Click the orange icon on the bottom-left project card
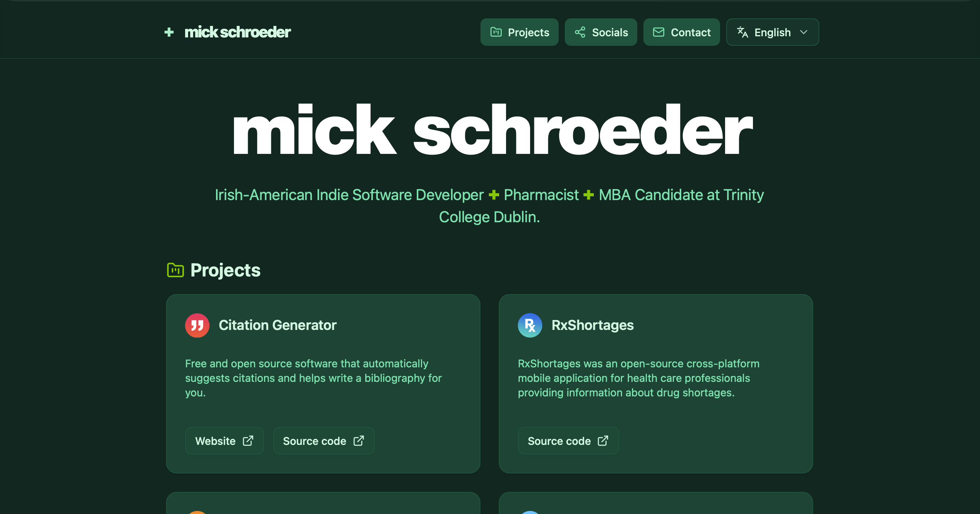The height and width of the screenshot is (514, 980). point(197,513)
